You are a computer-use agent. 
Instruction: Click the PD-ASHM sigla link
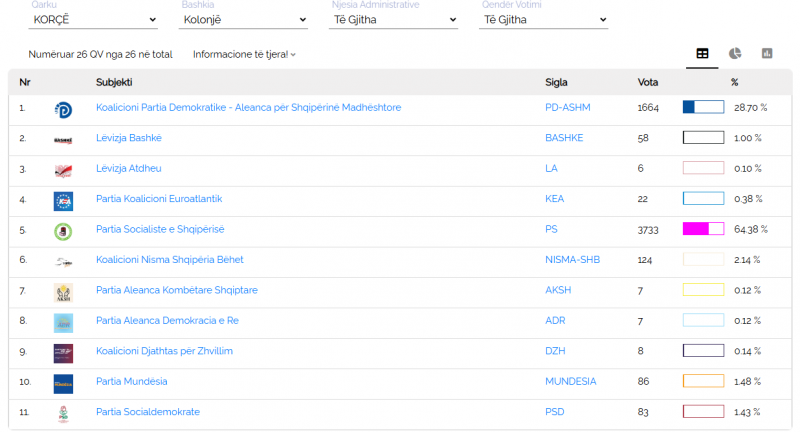[568, 108]
